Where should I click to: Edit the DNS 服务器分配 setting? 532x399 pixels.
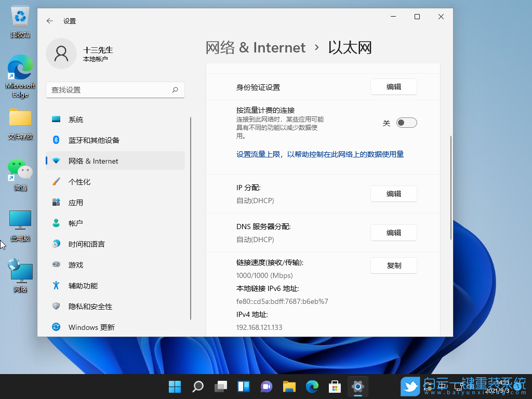(x=393, y=233)
